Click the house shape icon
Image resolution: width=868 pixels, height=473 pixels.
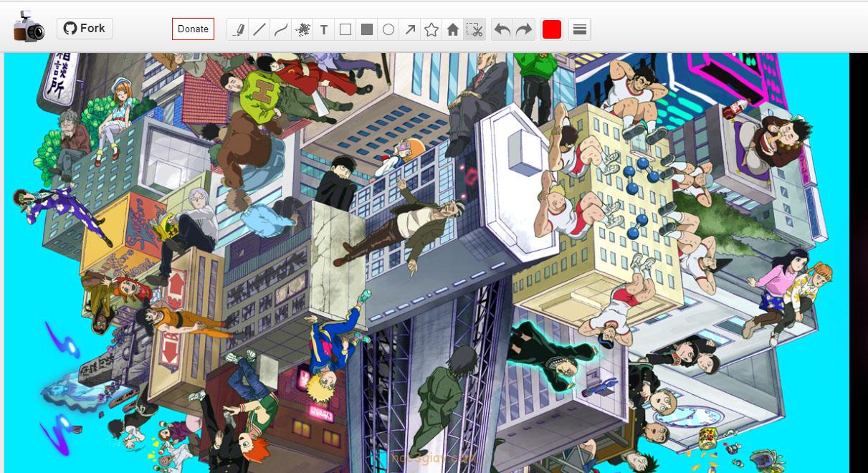click(x=453, y=29)
